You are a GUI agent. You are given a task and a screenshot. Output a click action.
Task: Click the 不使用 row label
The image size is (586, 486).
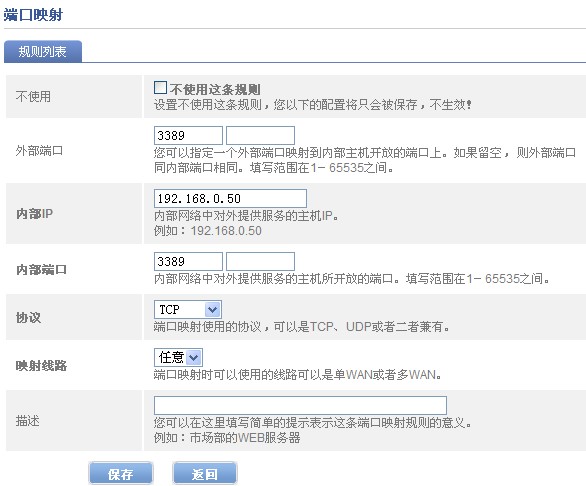click(x=33, y=96)
